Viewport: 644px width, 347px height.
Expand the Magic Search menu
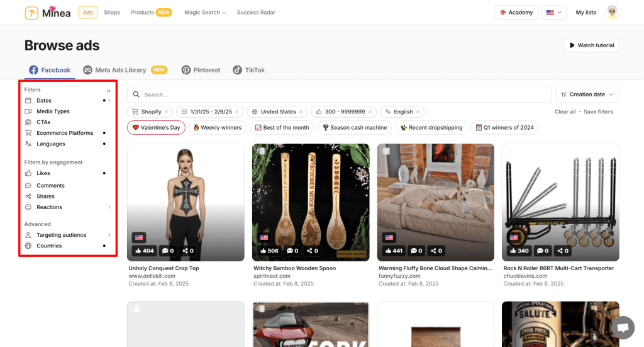[x=205, y=13]
